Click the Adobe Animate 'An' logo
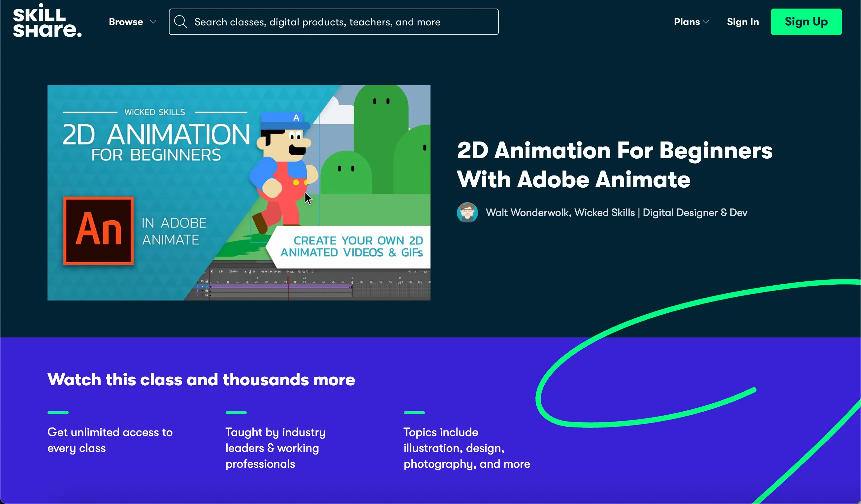Image resolution: width=861 pixels, height=504 pixels. pos(98,230)
